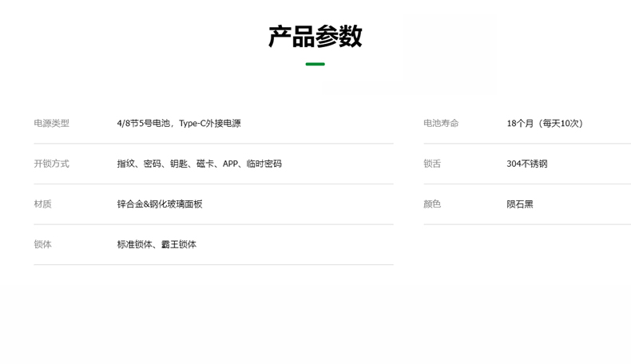This screenshot has height=364, width=631.
Task: Click the 锌合金&钢化玻璃面板 value
Action: coord(160,204)
